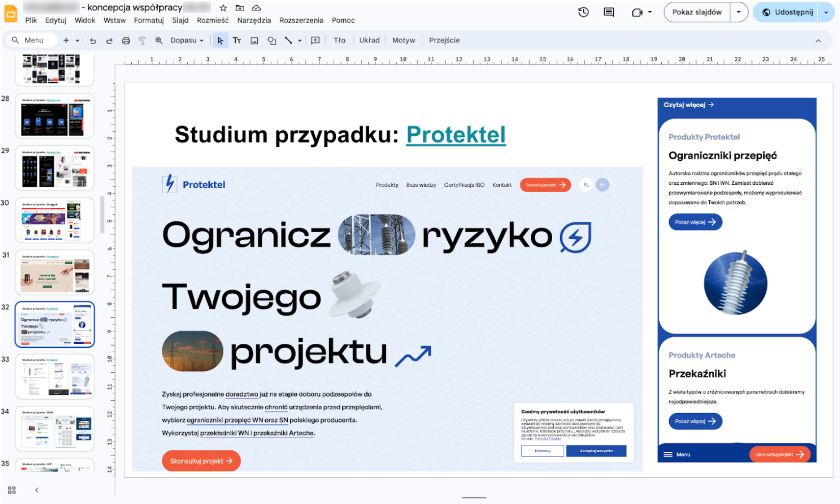This screenshot has height=504, width=840.
Task: Open version history clock icon
Action: (x=583, y=12)
